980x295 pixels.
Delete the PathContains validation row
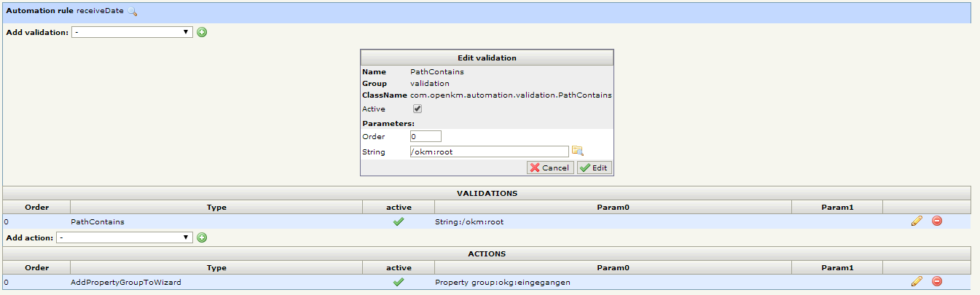tap(937, 221)
